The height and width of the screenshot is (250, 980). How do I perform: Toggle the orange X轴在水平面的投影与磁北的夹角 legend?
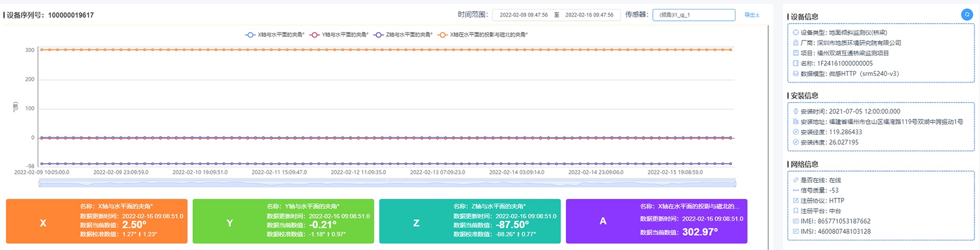pos(482,35)
